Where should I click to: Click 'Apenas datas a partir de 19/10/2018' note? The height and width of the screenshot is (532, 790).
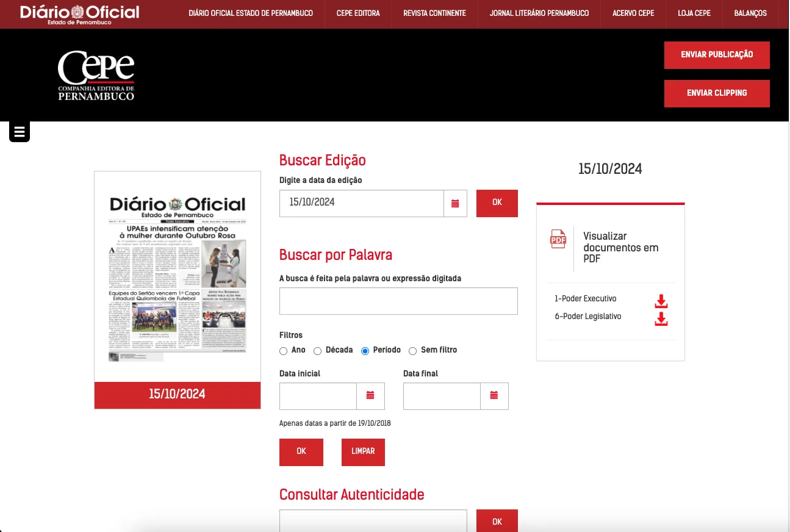point(335,423)
